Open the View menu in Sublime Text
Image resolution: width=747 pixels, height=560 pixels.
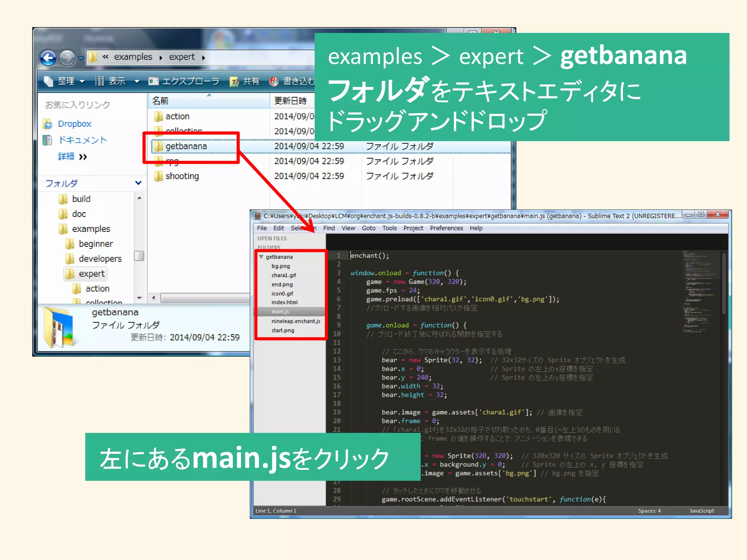[348, 228]
